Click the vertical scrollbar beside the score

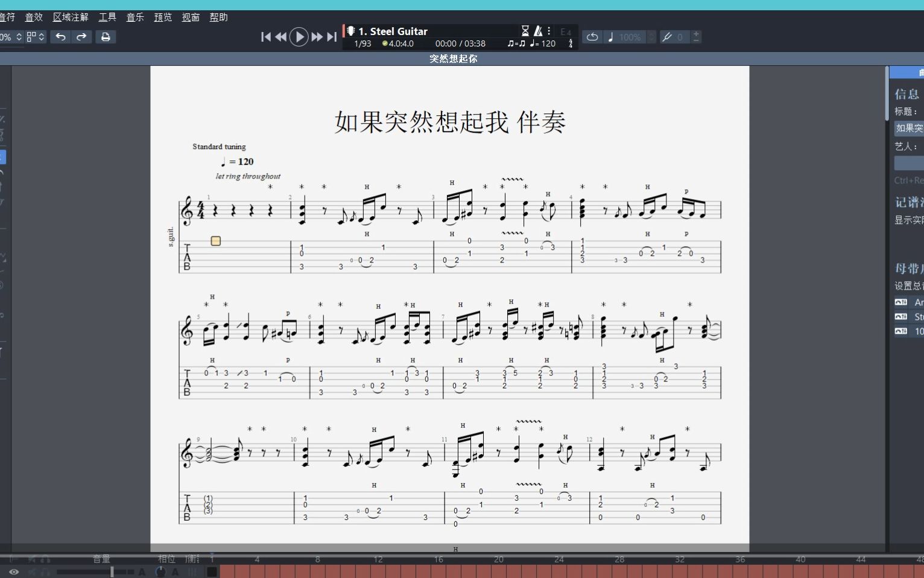coord(887,94)
